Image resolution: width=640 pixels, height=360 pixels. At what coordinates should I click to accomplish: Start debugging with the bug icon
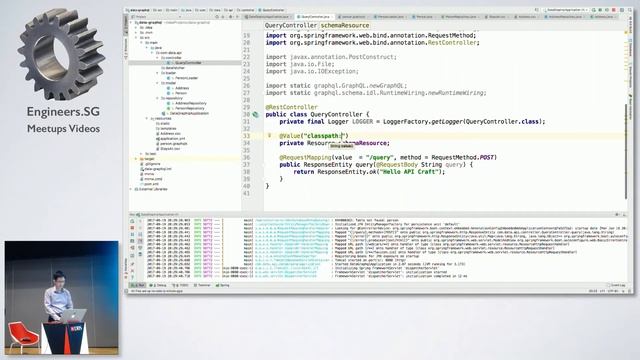click(600, 10)
